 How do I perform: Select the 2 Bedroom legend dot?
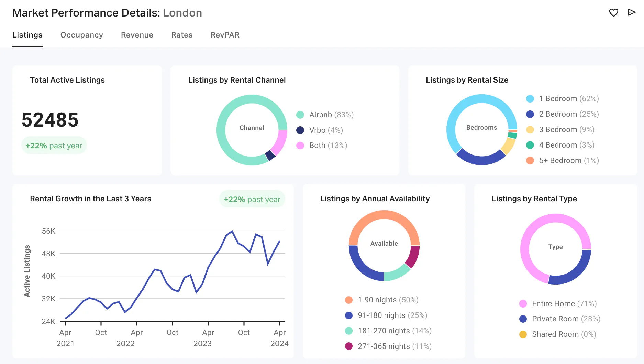point(530,114)
